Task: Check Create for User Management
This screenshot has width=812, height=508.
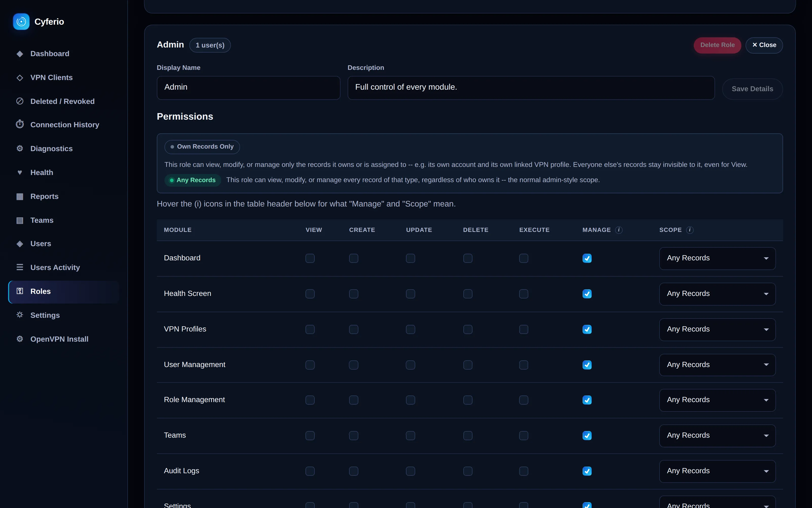Action: (x=353, y=365)
